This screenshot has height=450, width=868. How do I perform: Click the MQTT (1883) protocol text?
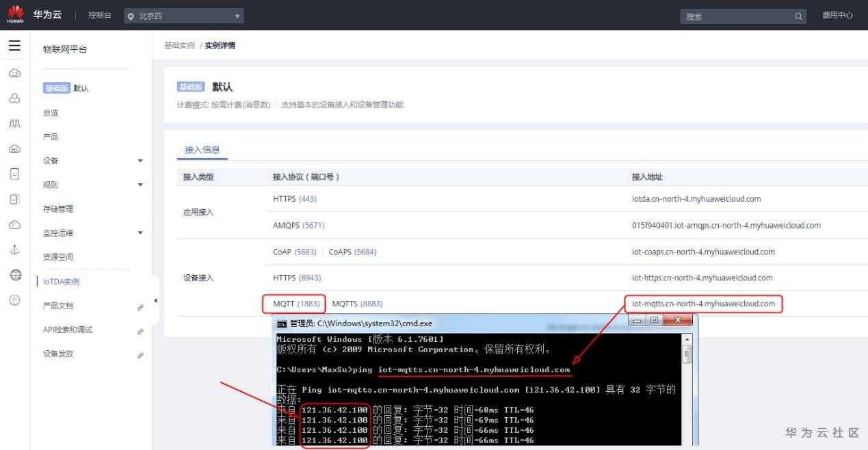click(296, 304)
